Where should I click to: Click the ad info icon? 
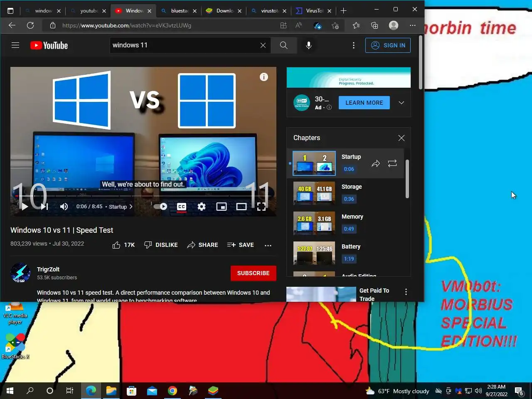point(329,107)
